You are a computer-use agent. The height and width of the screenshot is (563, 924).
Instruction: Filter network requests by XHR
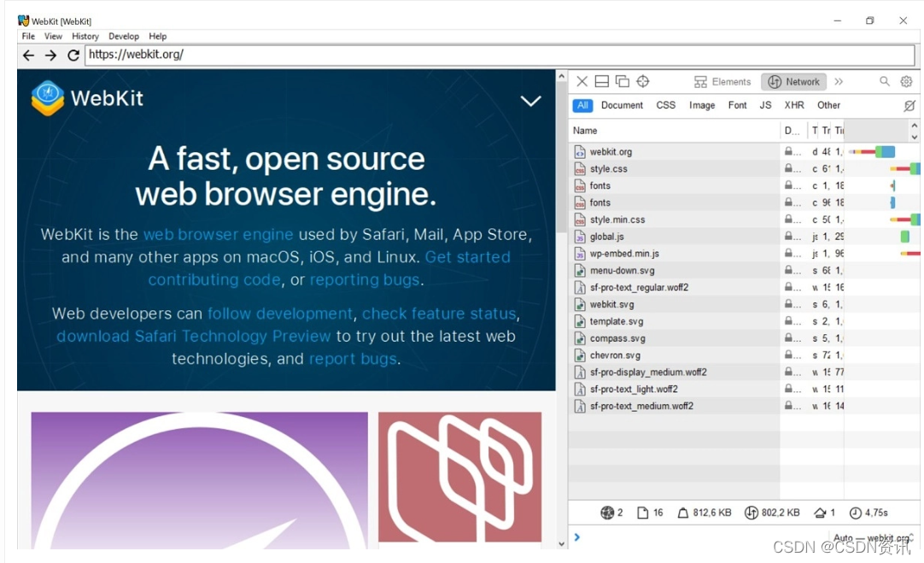(x=793, y=106)
